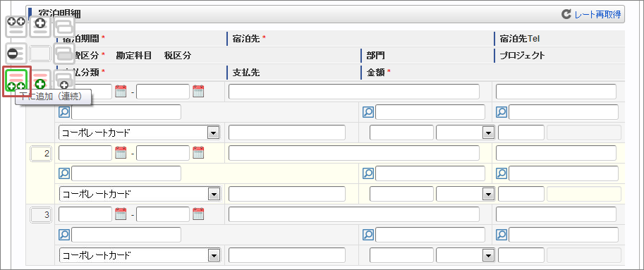Click the 税区分 header label

click(x=178, y=56)
